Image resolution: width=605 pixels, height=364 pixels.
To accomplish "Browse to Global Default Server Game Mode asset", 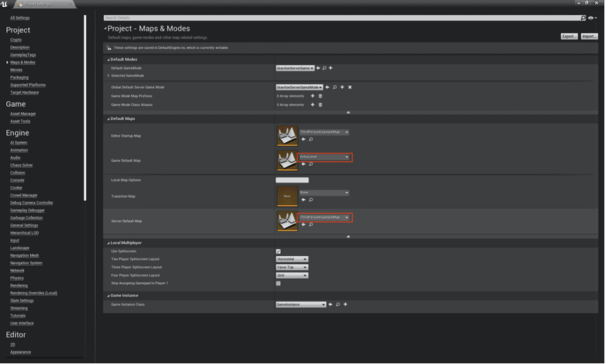I will 335,87.
